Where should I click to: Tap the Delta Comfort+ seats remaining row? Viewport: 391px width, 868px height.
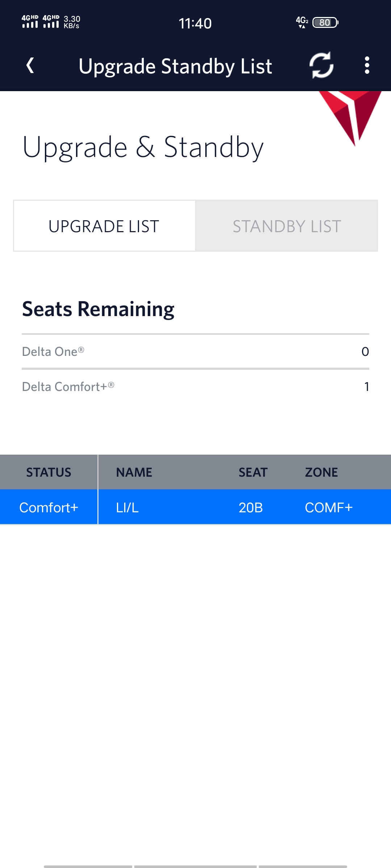tap(195, 387)
